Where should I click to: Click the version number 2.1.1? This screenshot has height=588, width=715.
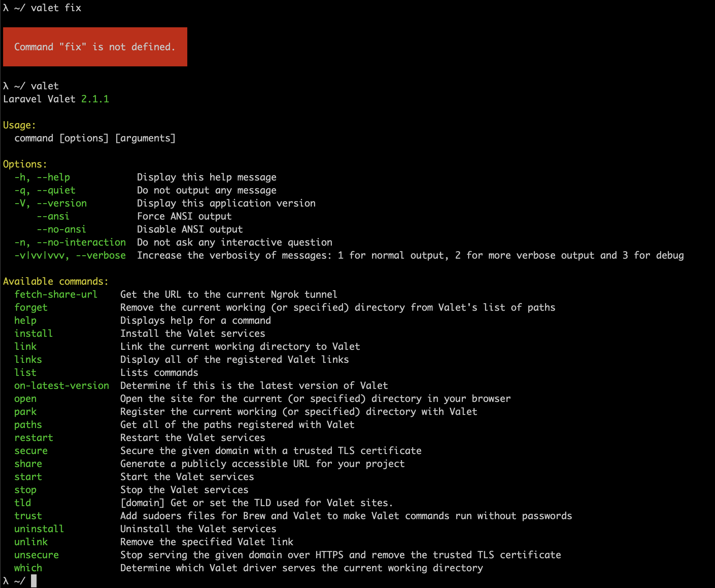click(x=95, y=99)
